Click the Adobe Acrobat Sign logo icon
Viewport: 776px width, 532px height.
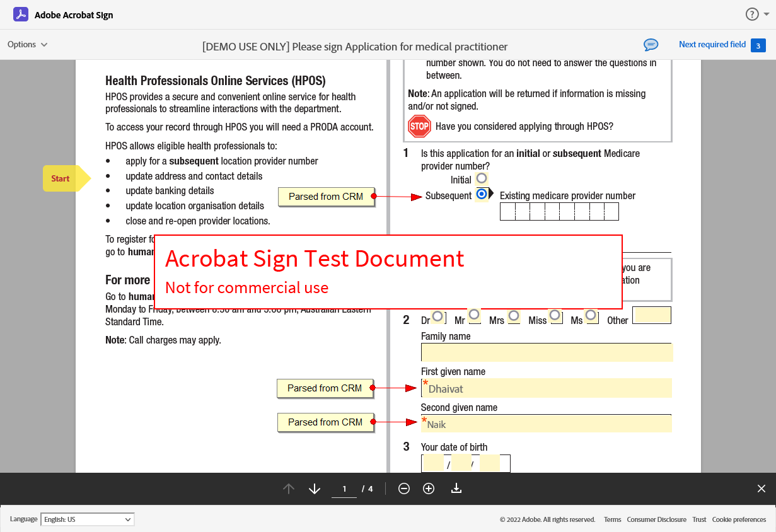coord(21,14)
